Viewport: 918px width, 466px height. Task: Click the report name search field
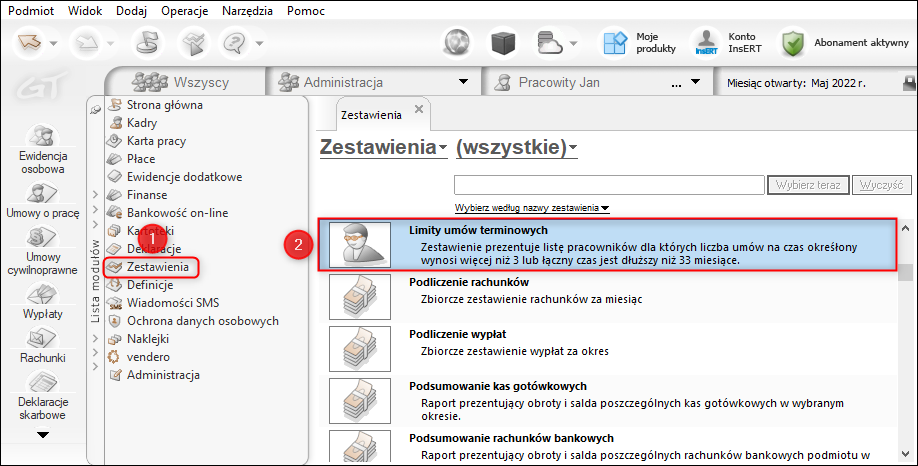(609, 185)
